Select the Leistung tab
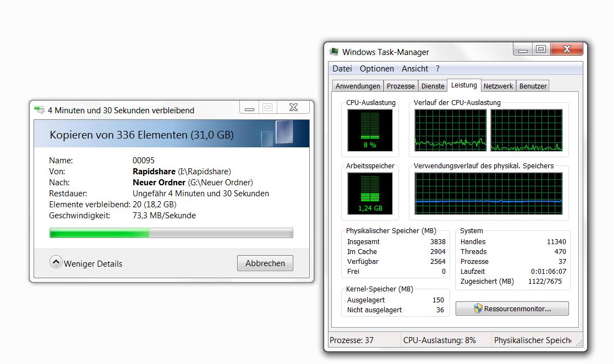 (464, 85)
